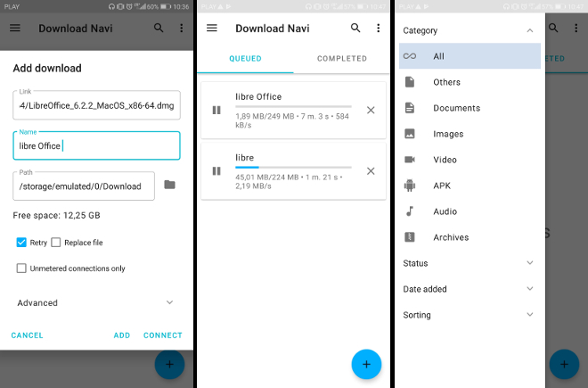Screen dimensions: 588x388
Task: Open hamburger menu in Add download screen
Action: click(x=15, y=29)
